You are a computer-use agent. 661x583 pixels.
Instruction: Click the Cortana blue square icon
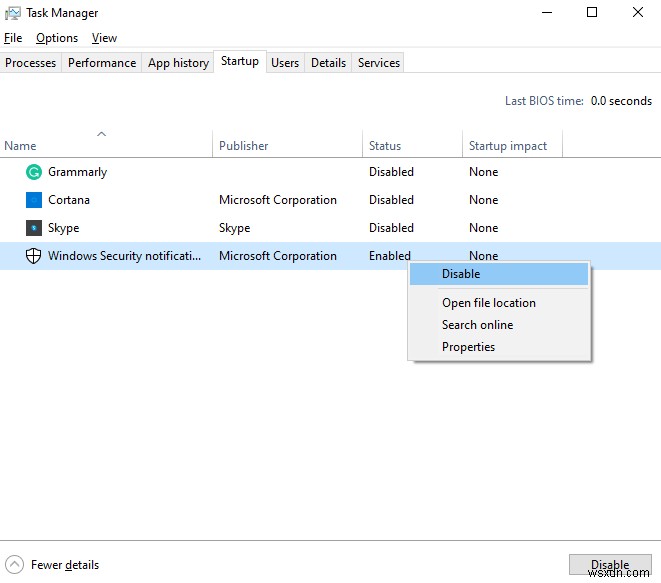(34, 200)
